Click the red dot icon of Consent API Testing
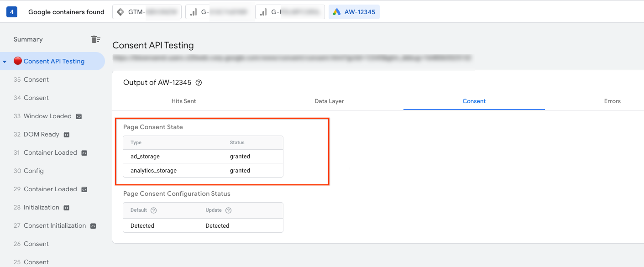The width and height of the screenshot is (644, 267). (18, 61)
